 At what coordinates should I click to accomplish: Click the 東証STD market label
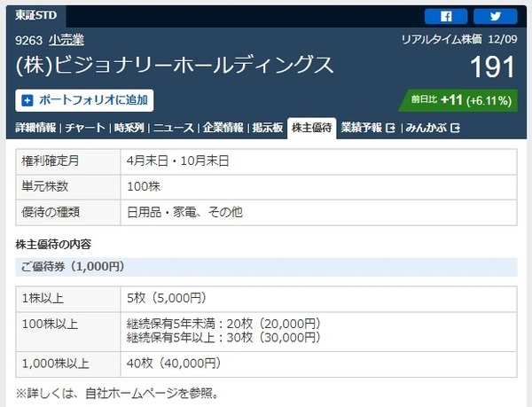(36, 15)
